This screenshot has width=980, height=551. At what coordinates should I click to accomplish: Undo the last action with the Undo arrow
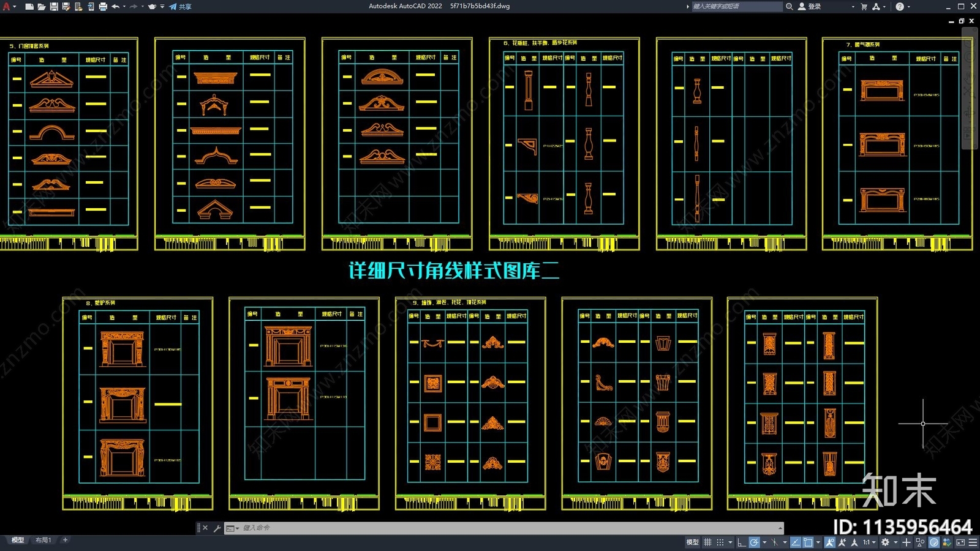(x=115, y=7)
